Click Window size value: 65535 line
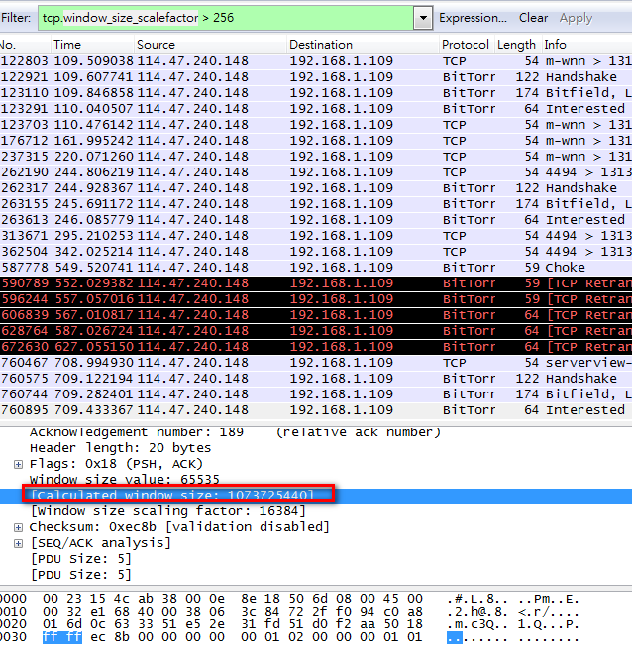Image resolution: width=632 pixels, height=672 pixels. tap(124, 480)
